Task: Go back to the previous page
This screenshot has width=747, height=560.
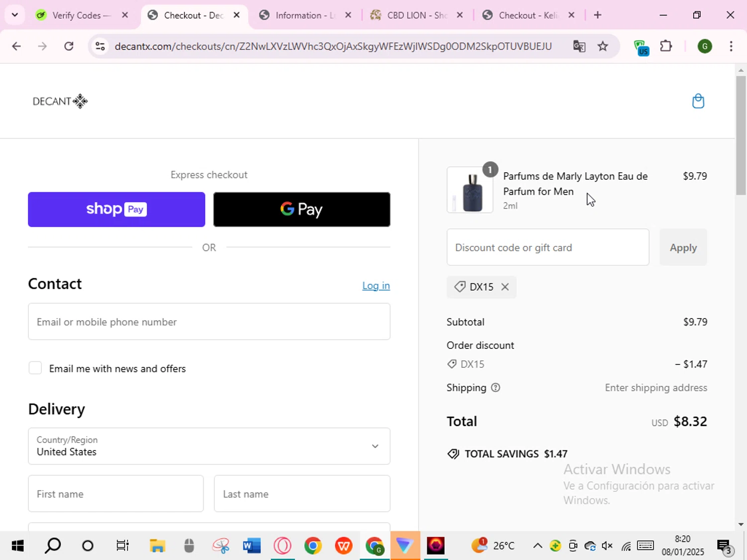Action: tap(16, 46)
